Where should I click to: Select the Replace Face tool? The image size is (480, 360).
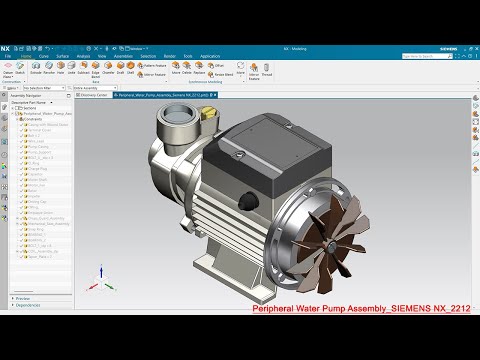[199, 68]
